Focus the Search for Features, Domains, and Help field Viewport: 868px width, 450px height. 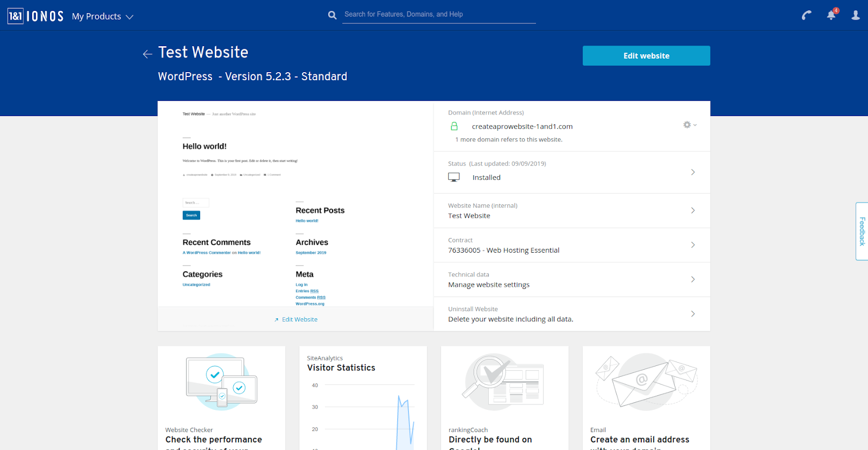pyautogui.click(x=439, y=15)
